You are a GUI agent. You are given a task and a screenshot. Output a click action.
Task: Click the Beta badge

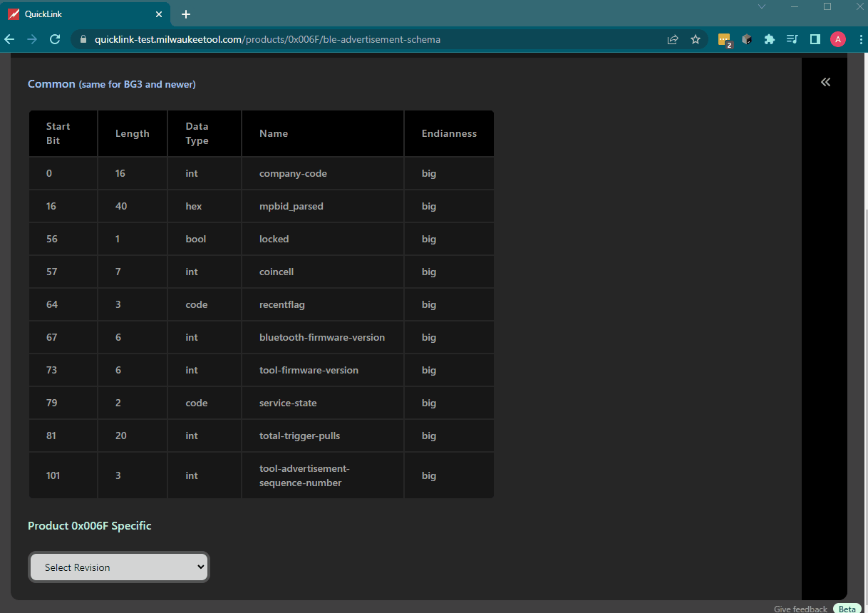(847, 609)
